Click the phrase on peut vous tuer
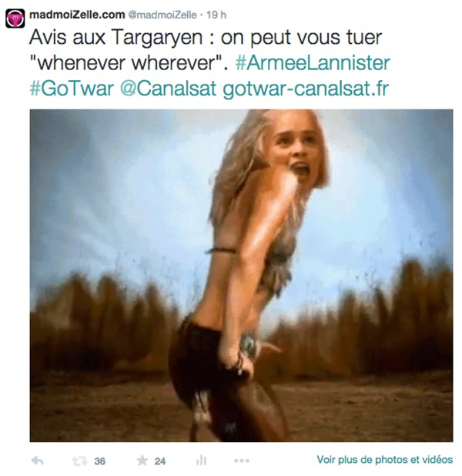The width and height of the screenshot is (462, 476). pos(301,38)
